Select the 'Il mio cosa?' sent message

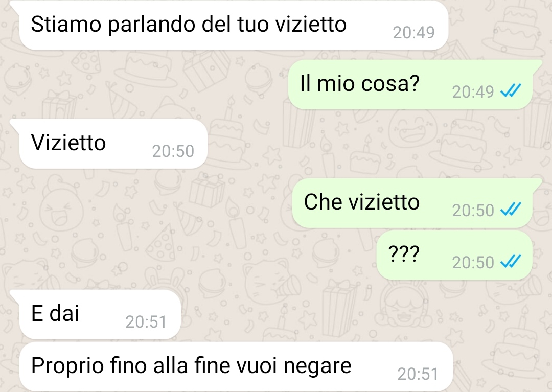tap(410, 84)
